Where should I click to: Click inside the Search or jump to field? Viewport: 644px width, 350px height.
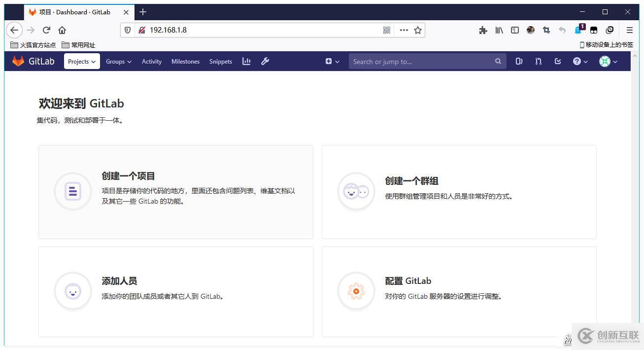[x=419, y=61]
